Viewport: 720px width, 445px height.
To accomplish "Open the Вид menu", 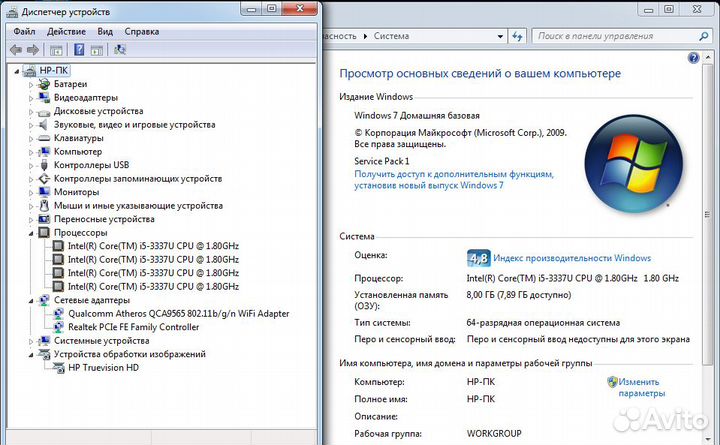I will [105, 32].
